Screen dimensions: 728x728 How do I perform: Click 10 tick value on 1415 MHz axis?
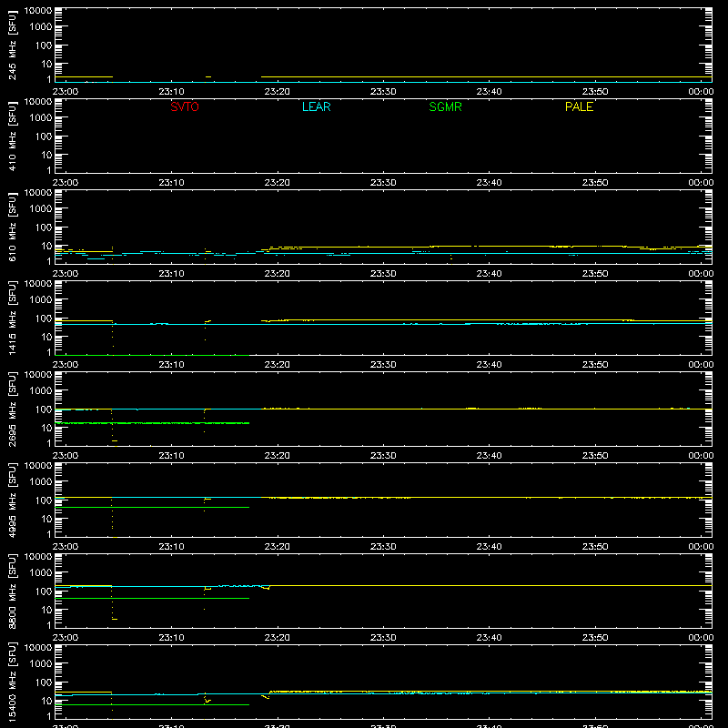[x=46, y=337]
